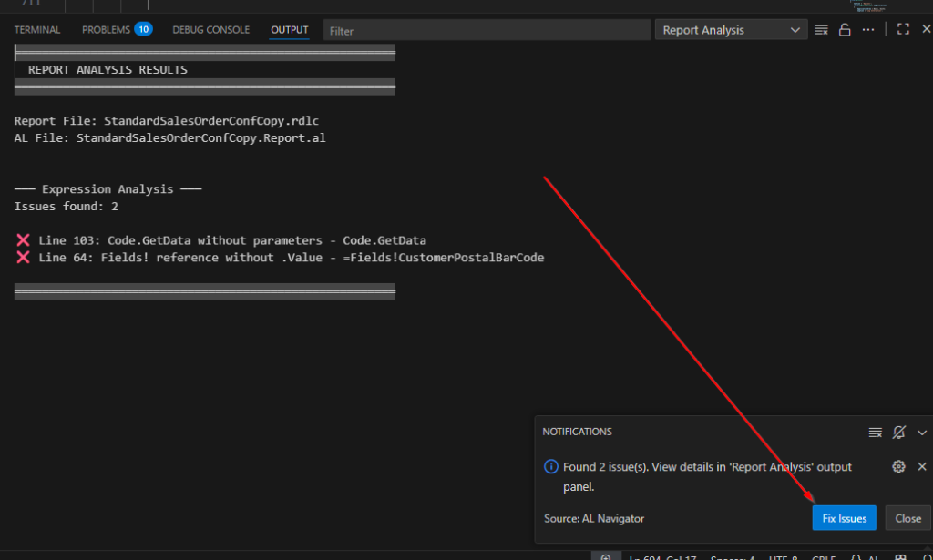Viewport: 933px width, 560px height.
Task: Open the panel's more actions ellipsis
Action: (868, 30)
